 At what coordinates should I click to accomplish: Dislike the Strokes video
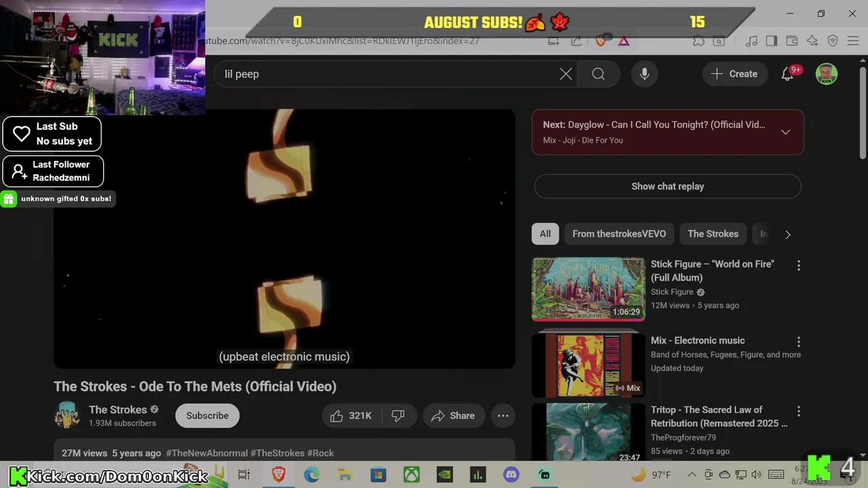398,415
